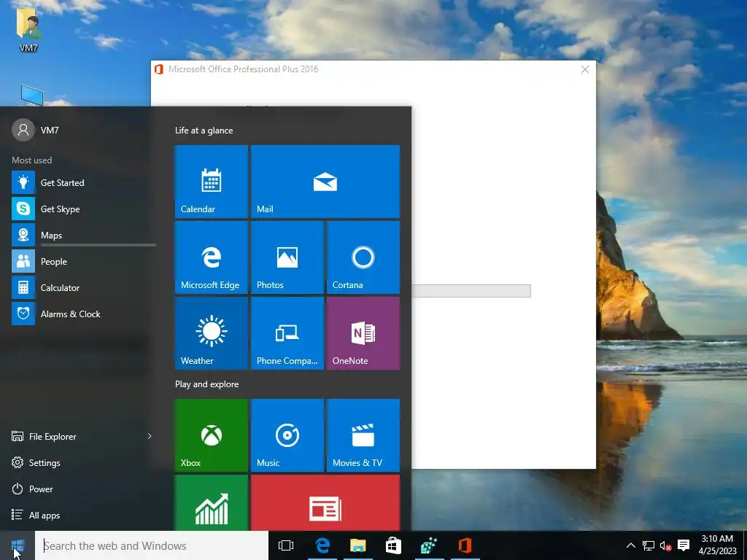The image size is (747, 560).
Task: Open People from Most used list
Action: coord(83,261)
